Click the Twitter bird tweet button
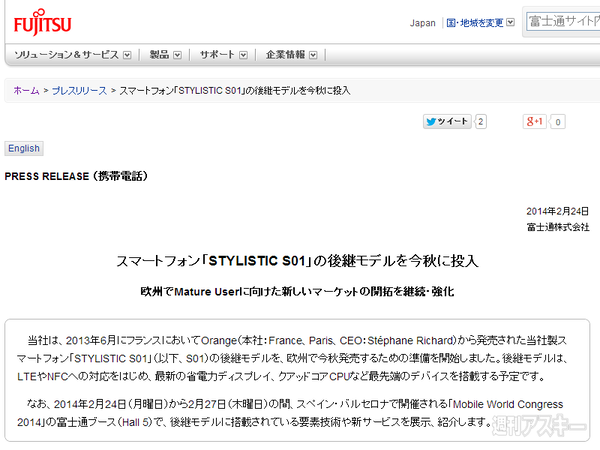This screenshot has height=450, width=600. (x=447, y=122)
